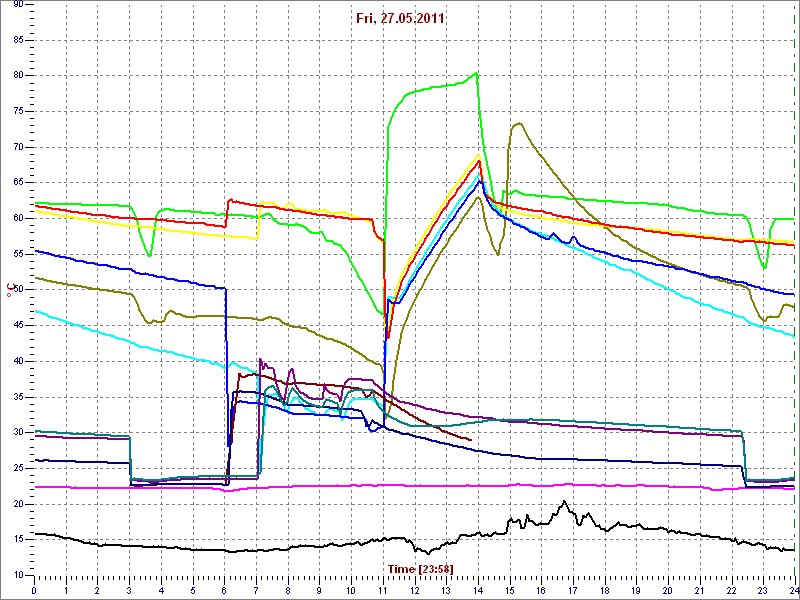This screenshot has height=600, width=800.
Task: Select the y-axis value 35
Action: click(x=16, y=397)
